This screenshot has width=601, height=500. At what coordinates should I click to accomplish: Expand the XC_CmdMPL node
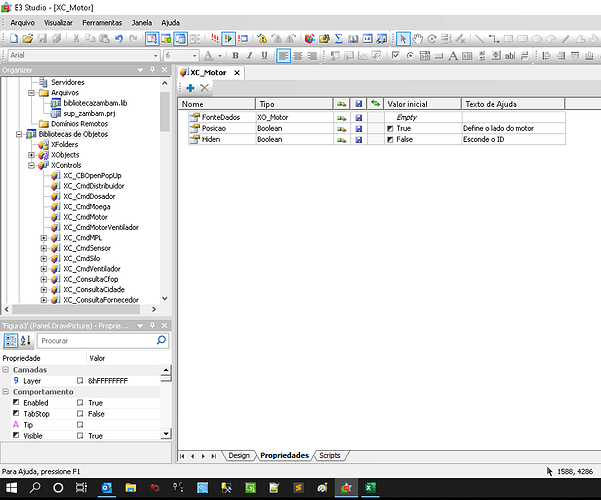coord(44,238)
